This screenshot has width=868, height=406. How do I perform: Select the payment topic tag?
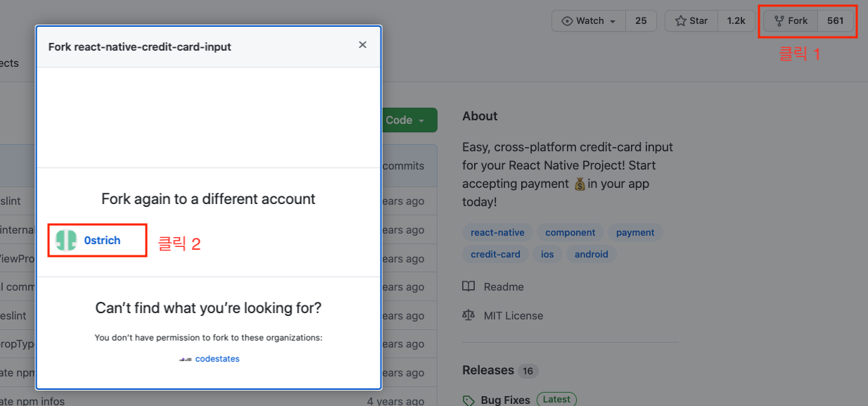635,233
